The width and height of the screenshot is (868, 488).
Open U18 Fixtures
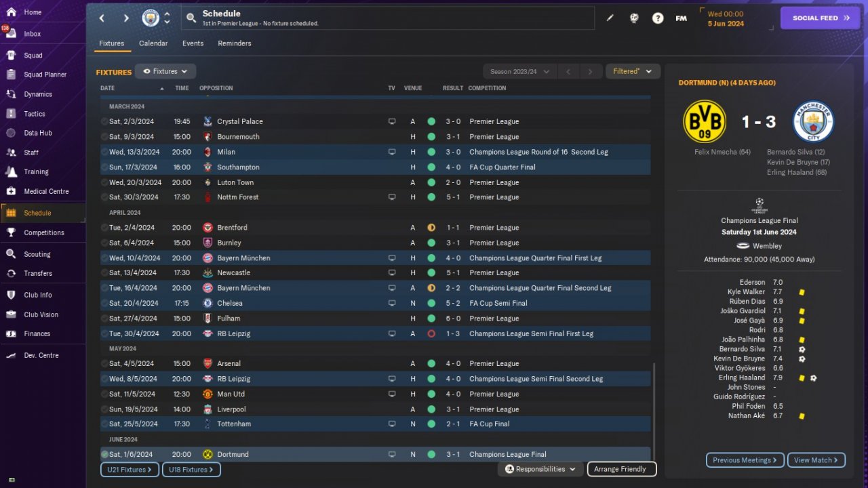click(x=191, y=470)
